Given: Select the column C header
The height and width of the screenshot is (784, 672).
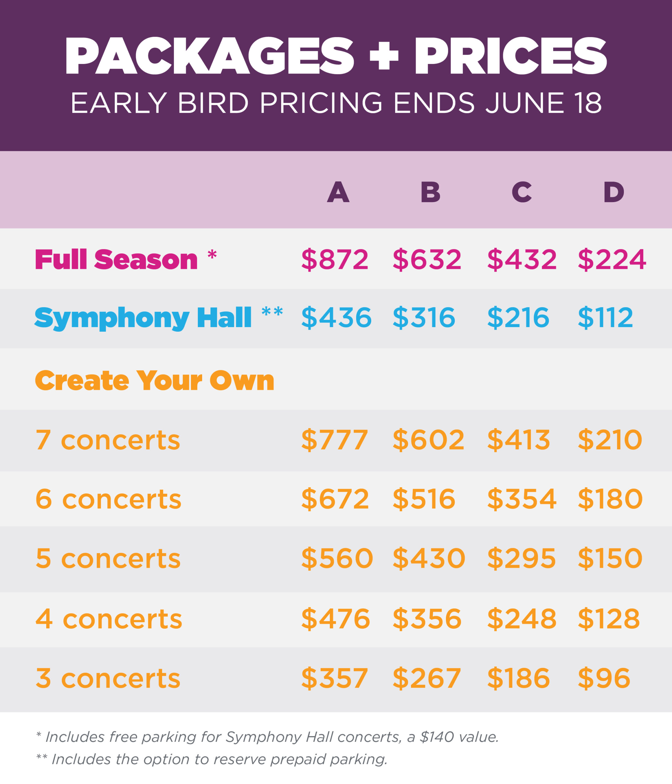Looking at the screenshot, I should [x=521, y=192].
